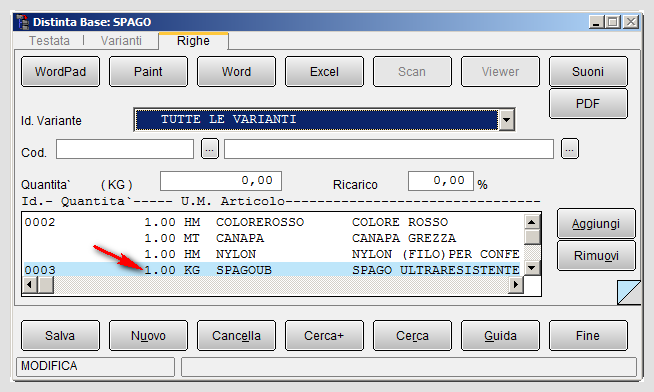Click the page-curl corner icon
654x392 pixels.
[x=629, y=292]
